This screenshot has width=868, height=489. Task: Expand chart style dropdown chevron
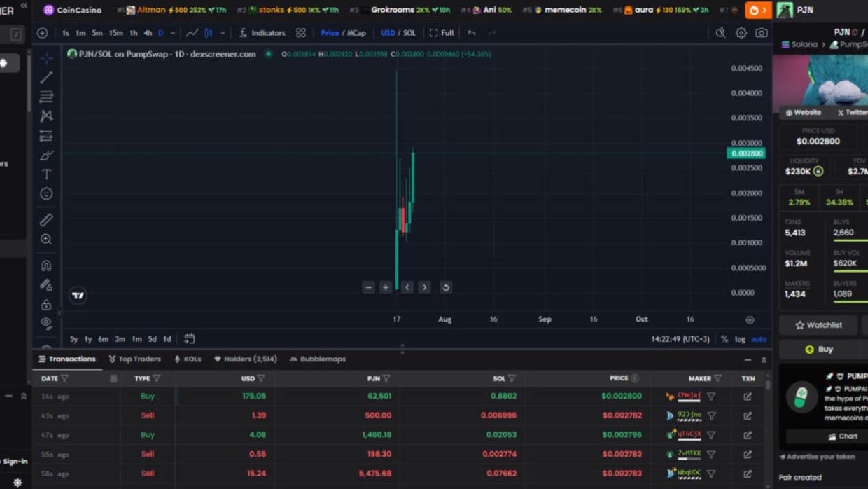click(x=223, y=33)
